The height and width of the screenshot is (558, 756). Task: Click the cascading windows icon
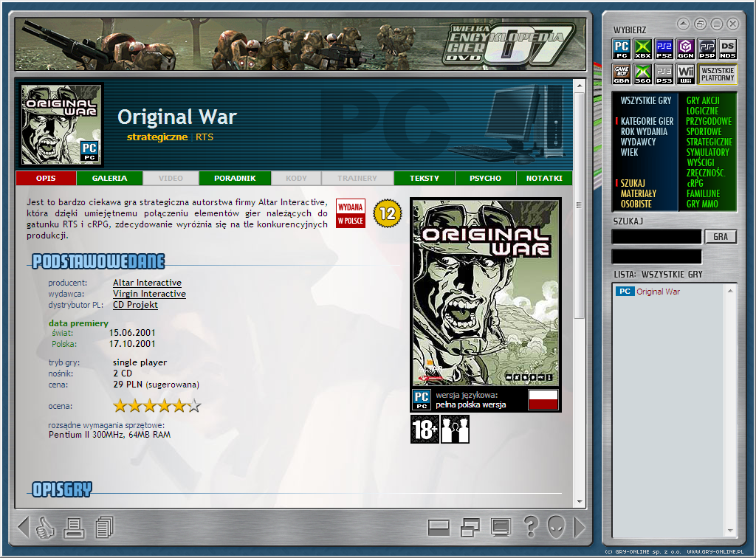[x=470, y=527]
